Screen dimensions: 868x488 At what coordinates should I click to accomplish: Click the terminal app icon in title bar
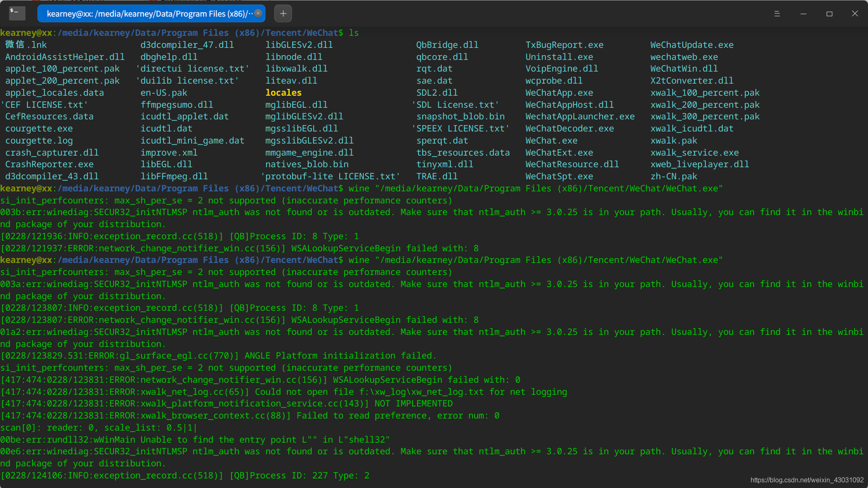(17, 13)
